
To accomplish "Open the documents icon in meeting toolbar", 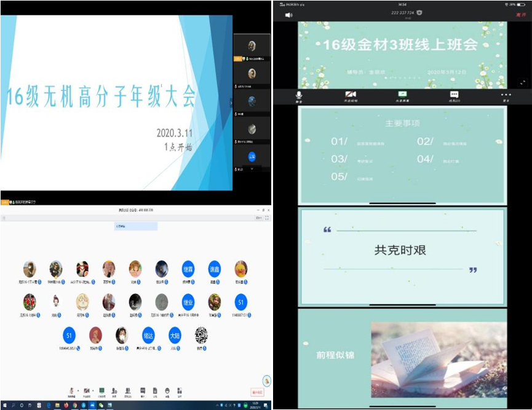I will tap(156, 390).
